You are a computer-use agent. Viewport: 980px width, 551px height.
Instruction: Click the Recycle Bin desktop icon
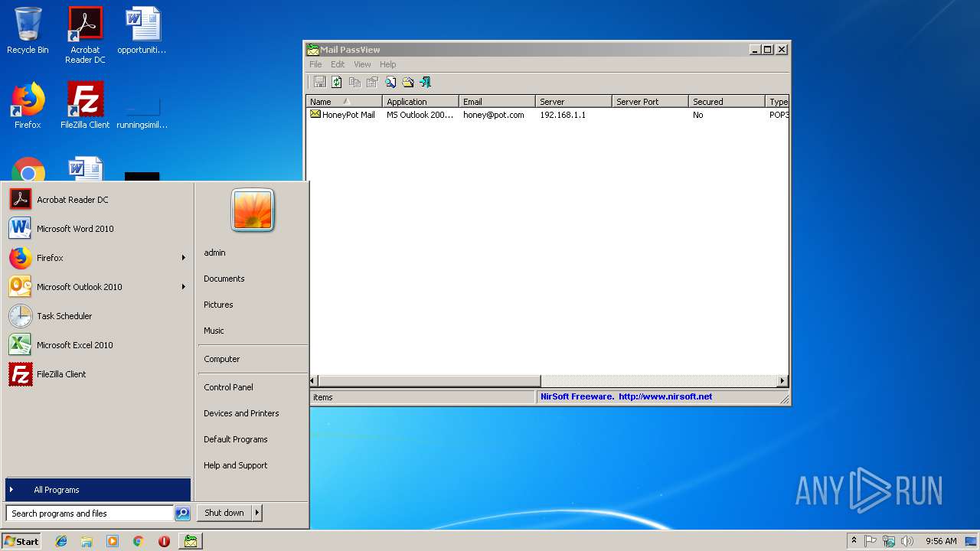click(x=28, y=31)
